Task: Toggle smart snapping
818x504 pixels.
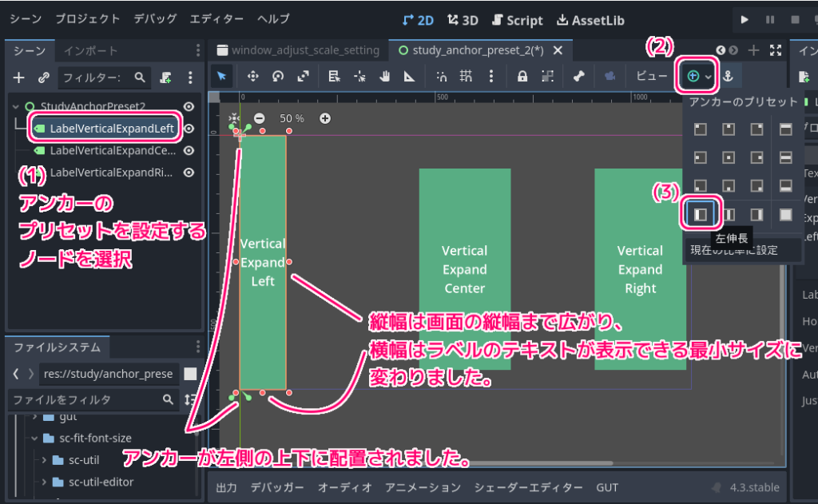Action: tap(442, 77)
